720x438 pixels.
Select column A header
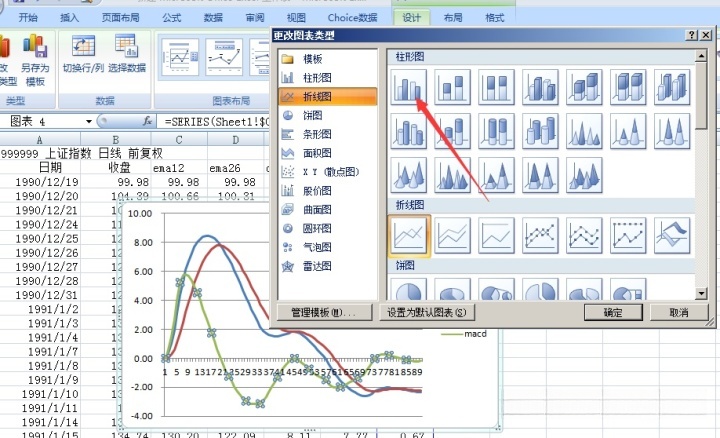[40, 140]
